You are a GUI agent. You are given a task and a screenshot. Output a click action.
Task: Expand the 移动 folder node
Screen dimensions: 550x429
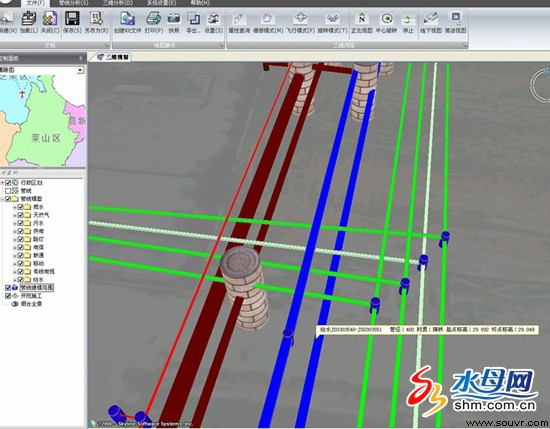[x=15, y=263]
